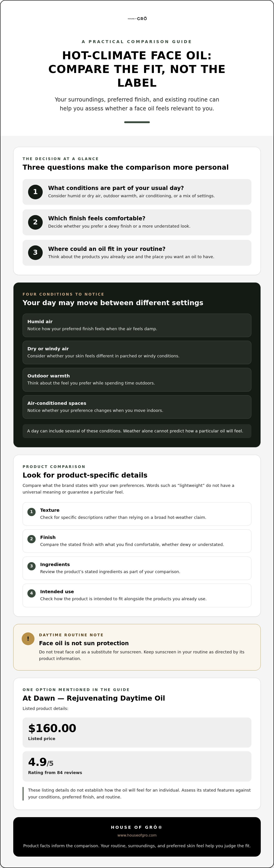Screen dimensions: 274x868
Task: Click the HOUSE OF GRŌ footer brand name
Action: point(137,827)
